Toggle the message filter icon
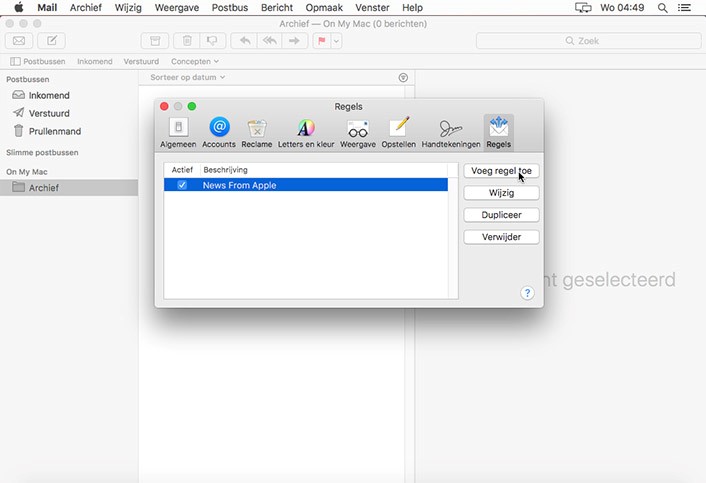This screenshot has height=483, width=706. (x=403, y=77)
